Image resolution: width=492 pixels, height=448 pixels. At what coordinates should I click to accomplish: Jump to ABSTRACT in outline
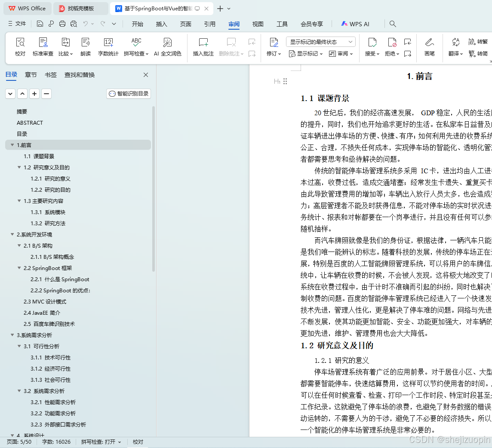click(x=30, y=123)
